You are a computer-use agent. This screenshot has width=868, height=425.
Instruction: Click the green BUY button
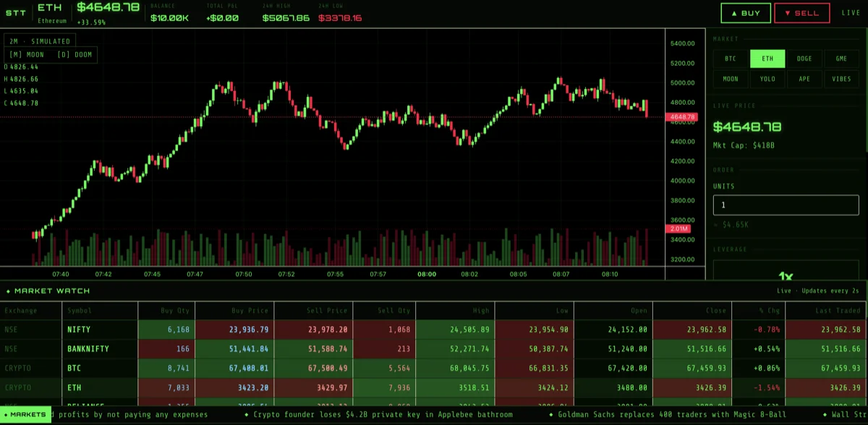(x=746, y=13)
